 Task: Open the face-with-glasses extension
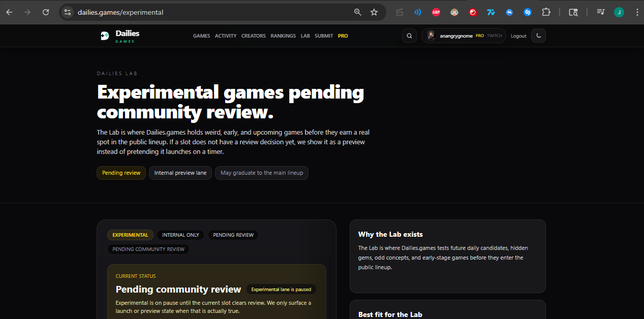pos(454,12)
